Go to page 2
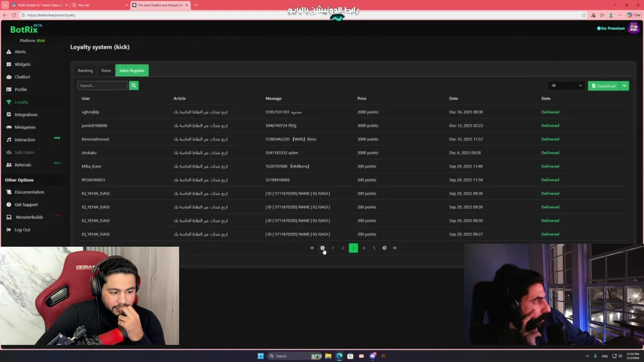Viewport: 644px width, 362px height. click(x=343, y=248)
